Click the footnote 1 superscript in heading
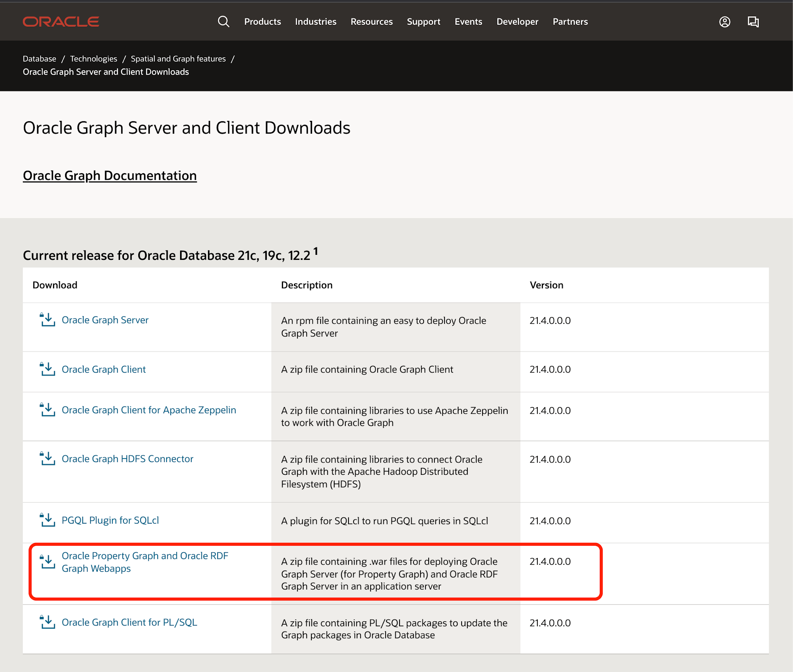Screen dimensions: 793x672 (316, 251)
